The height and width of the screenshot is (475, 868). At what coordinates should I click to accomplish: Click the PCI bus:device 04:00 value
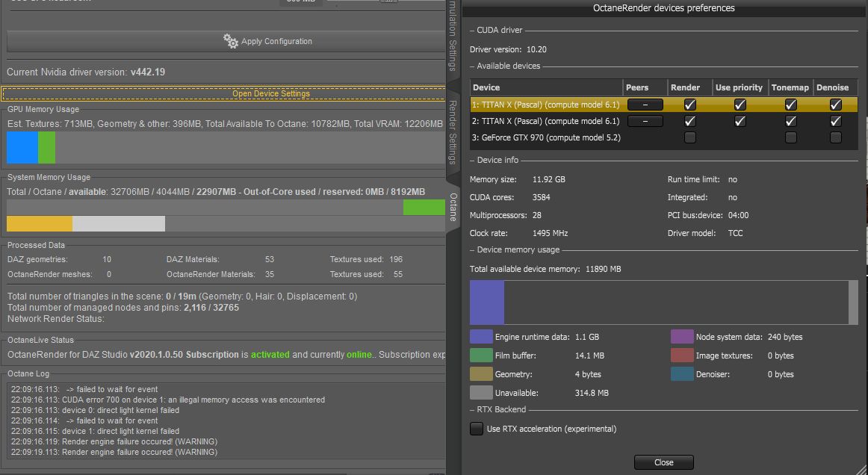(739, 215)
